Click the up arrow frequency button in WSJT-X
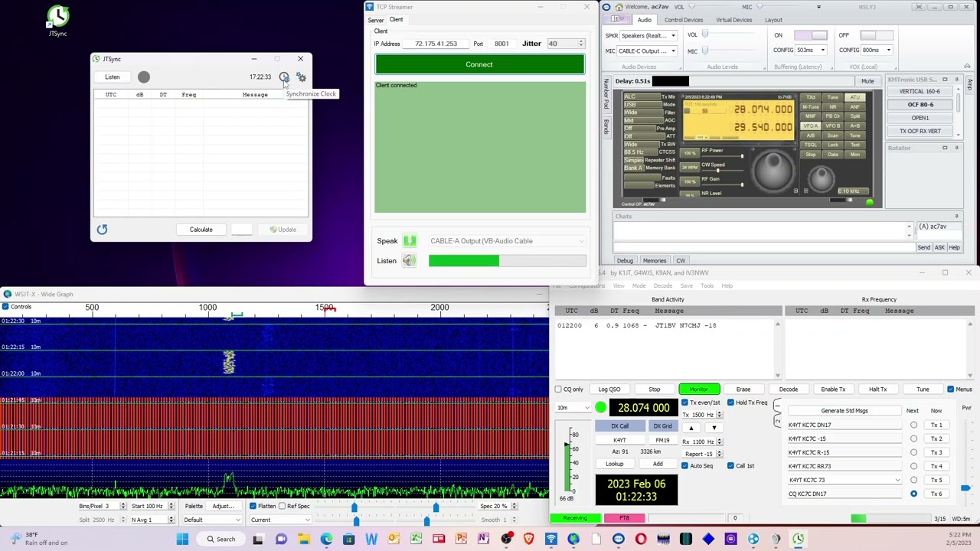980x551 pixels. click(691, 429)
